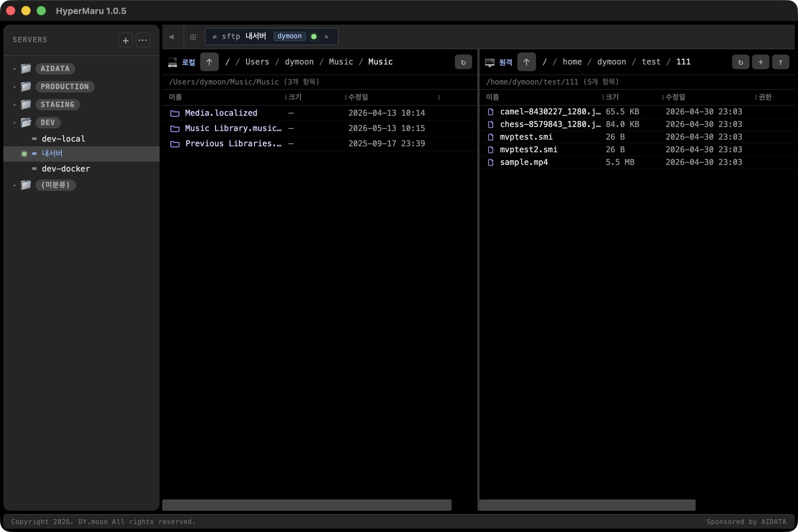Expand the AIDATA server group
Viewport: 798px width, 532px height.
[x=15, y=69]
